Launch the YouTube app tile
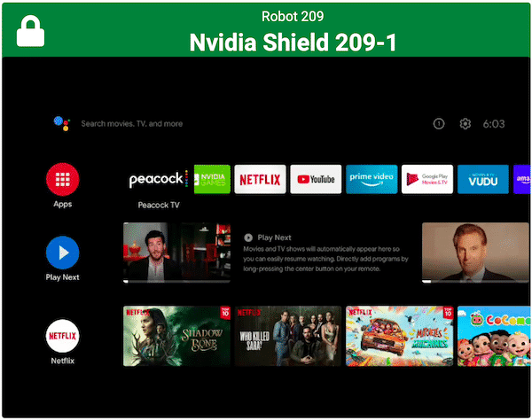This screenshot has width=532, height=420. (x=316, y=179)
